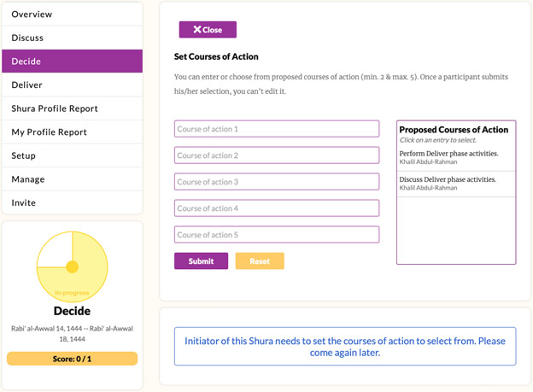Click into Course of action 3 field
This screenshot has height=392, width=533.
click(277, 182)
